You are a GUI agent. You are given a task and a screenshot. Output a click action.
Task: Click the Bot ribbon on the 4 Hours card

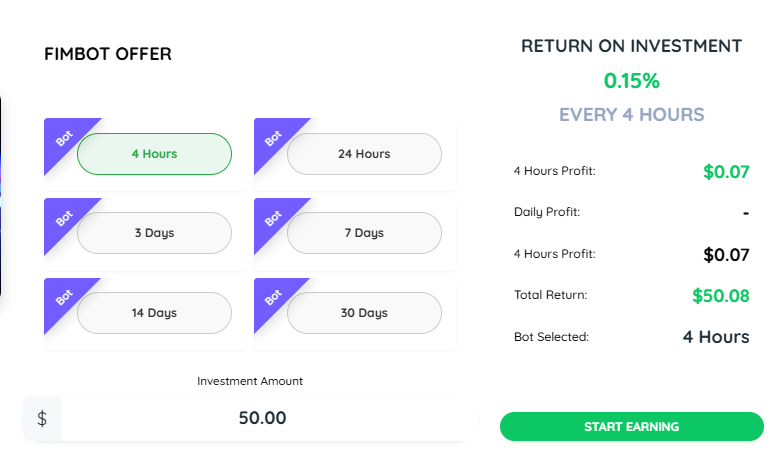(x=62, y=137)
